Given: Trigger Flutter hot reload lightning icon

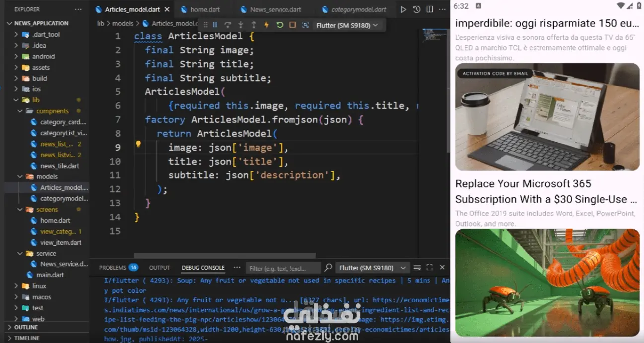Looking at the screenshot, I should point(267,25).
